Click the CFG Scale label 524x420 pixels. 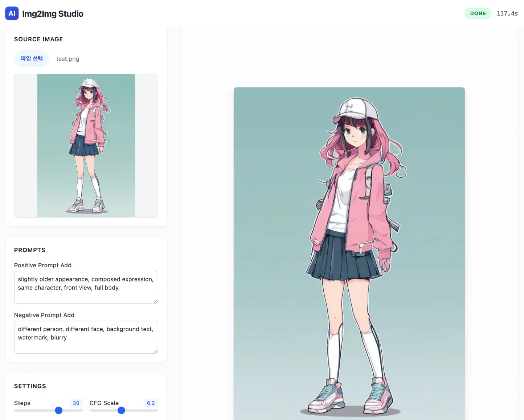(104, 403)
